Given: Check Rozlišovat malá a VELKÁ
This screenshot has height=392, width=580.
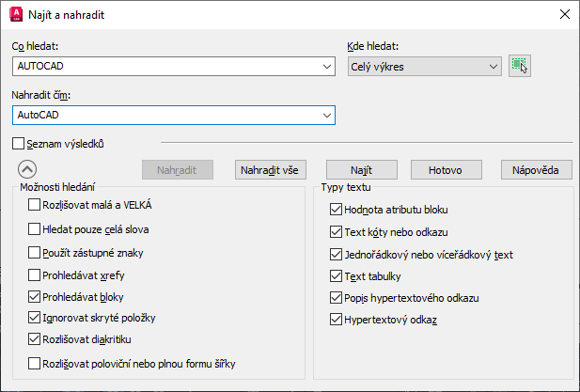Looking at the screenshot, I should pos(35,205).
